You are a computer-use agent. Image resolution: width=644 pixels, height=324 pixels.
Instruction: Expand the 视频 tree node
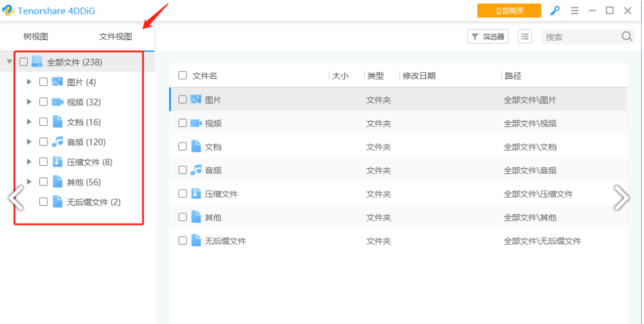click(29, 101)
